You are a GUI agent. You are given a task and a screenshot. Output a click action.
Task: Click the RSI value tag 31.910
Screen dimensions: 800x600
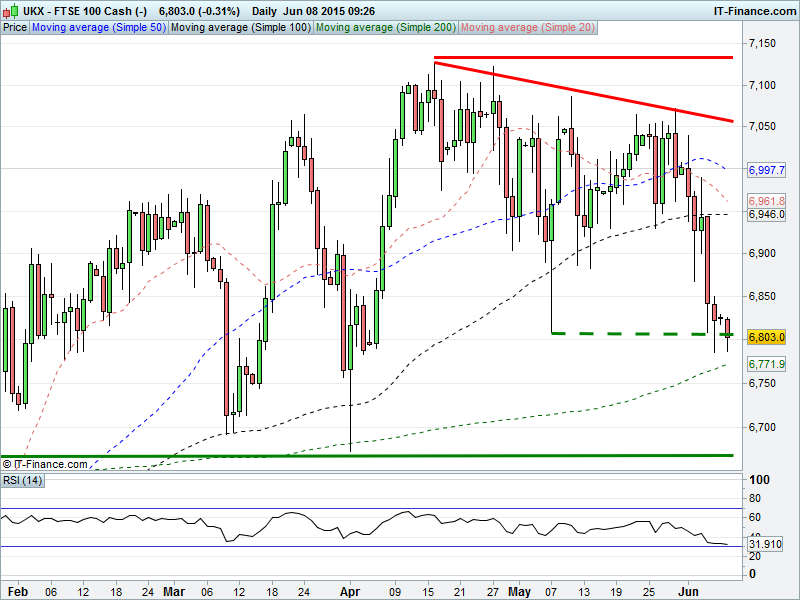pos(765,544)
